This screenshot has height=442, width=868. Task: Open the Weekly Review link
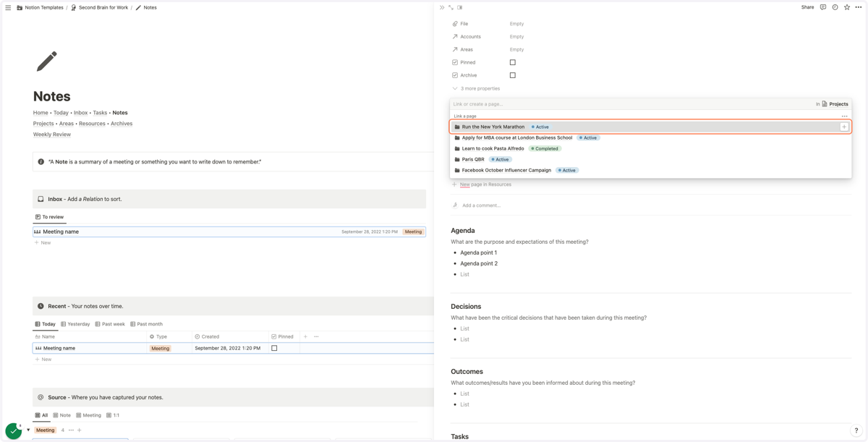52,135
